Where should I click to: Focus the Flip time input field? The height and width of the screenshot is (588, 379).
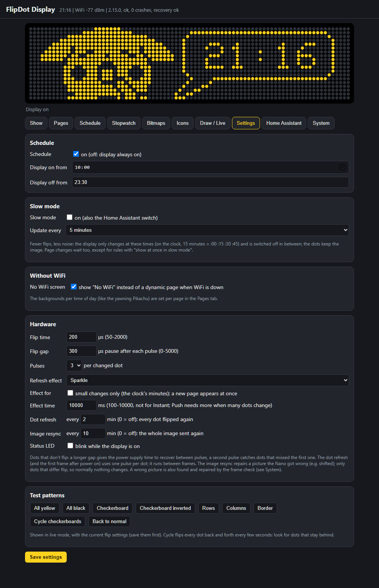tap(81, 337)
